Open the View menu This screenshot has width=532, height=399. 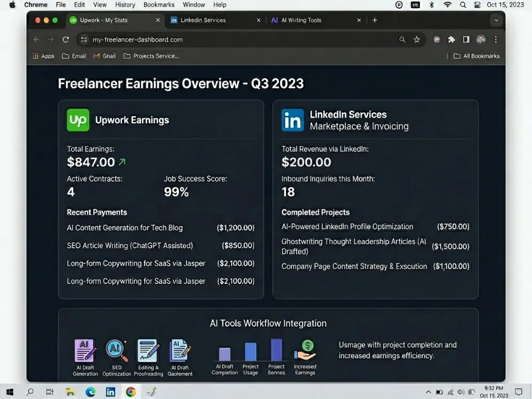click(100, 5)
